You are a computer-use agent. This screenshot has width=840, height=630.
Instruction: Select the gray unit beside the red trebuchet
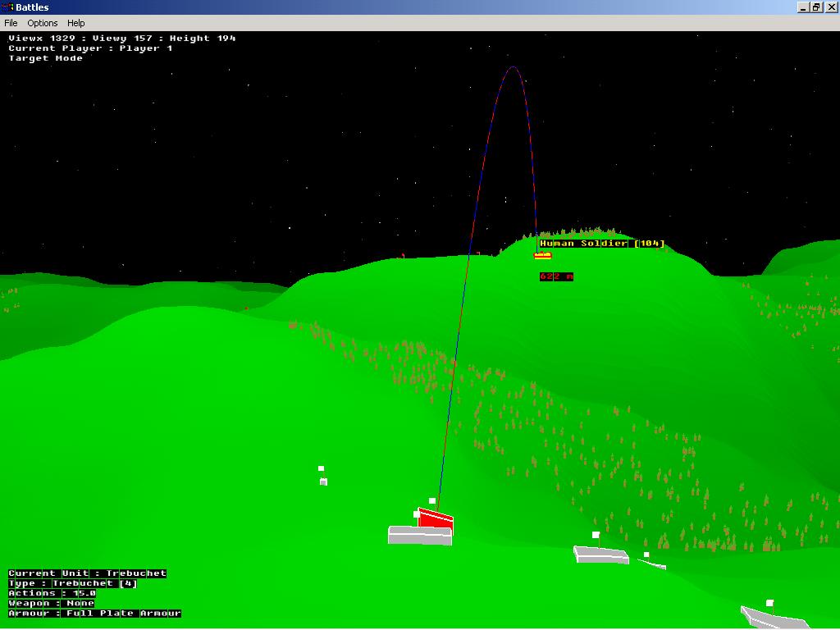pos(419,536)
